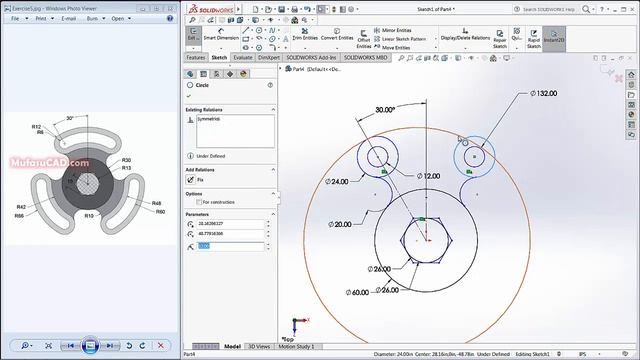Select the Sketch Fillet tool
640x360 pixels.
[x=272, y=48]
